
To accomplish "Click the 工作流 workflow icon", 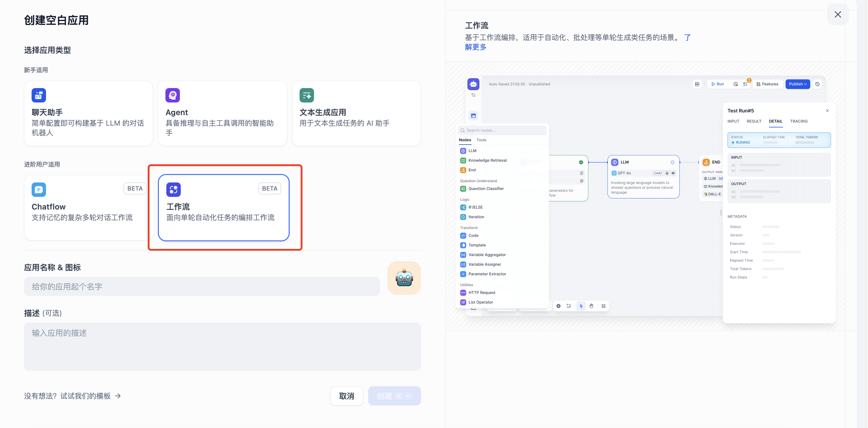I will (x=173, y=190).
